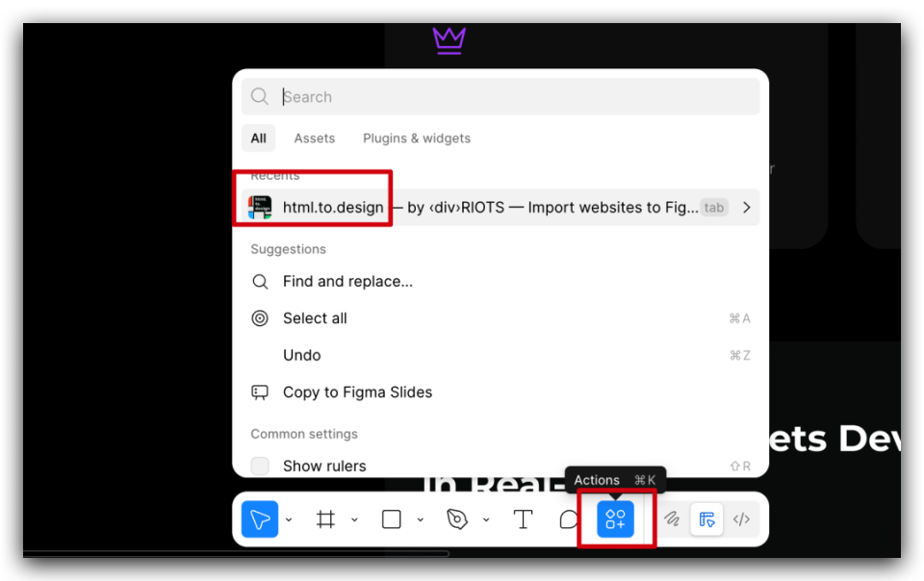This screenshot has height=581, width=924.
Task: Select the Frame tool
Action: tap(325, 519)
